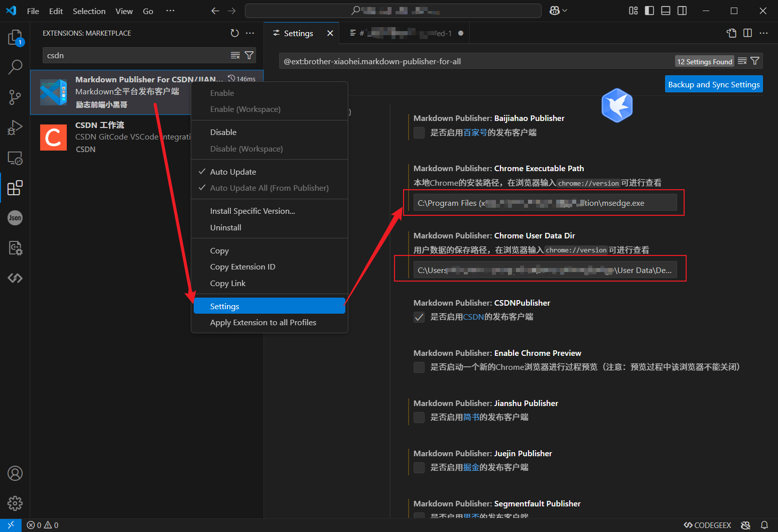Clear the extensions search results
Screen dimensions: 778x532
click(235, 55)
